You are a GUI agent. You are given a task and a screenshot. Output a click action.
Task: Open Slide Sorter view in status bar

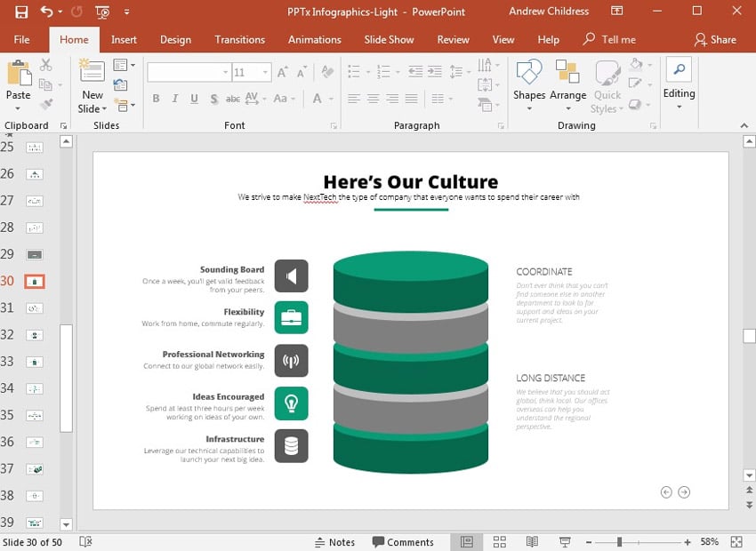pos(499,542)
